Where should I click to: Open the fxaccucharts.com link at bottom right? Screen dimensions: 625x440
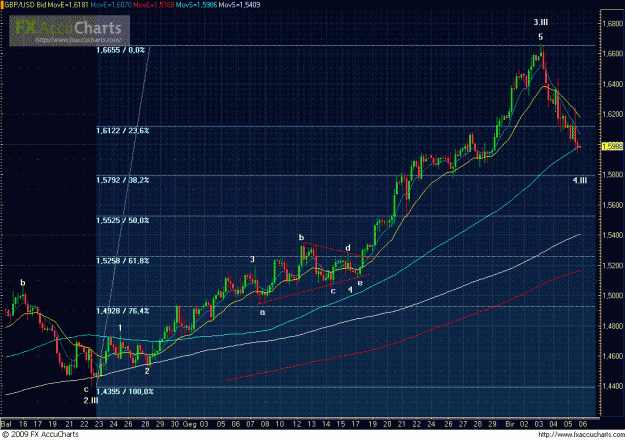pos(581,435)
